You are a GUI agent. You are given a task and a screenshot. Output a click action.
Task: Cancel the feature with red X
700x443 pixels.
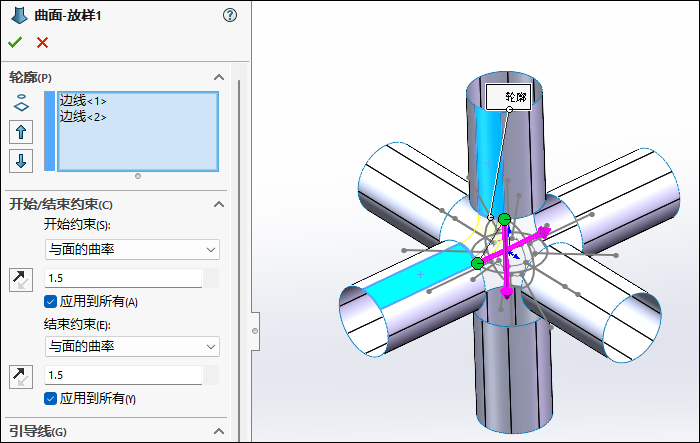click(42, 42)
